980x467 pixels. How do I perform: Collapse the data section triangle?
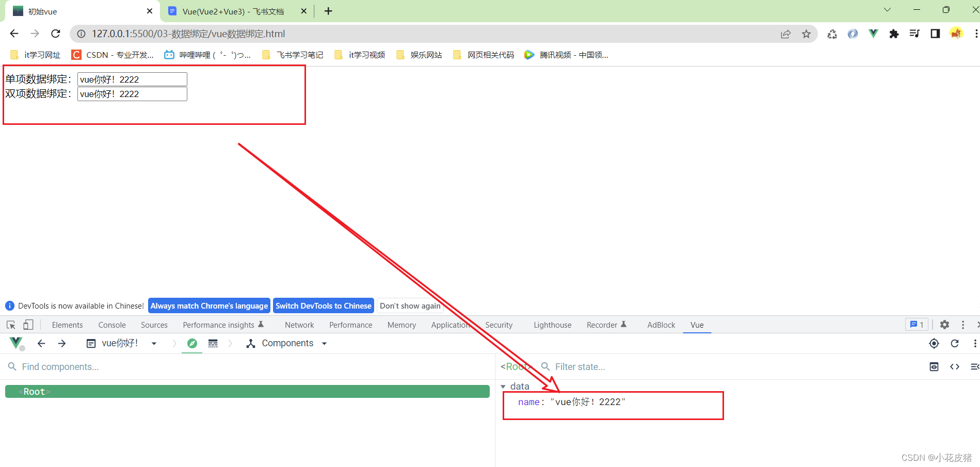click(x=503, y=387)
